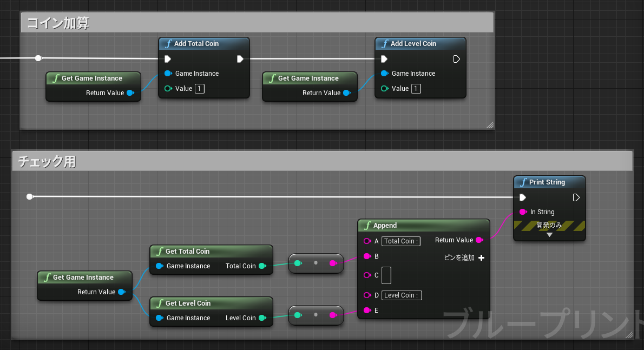Click Add Level Coin output execution pin
Viewport: 644px width, 350px height.
(456, 59)
